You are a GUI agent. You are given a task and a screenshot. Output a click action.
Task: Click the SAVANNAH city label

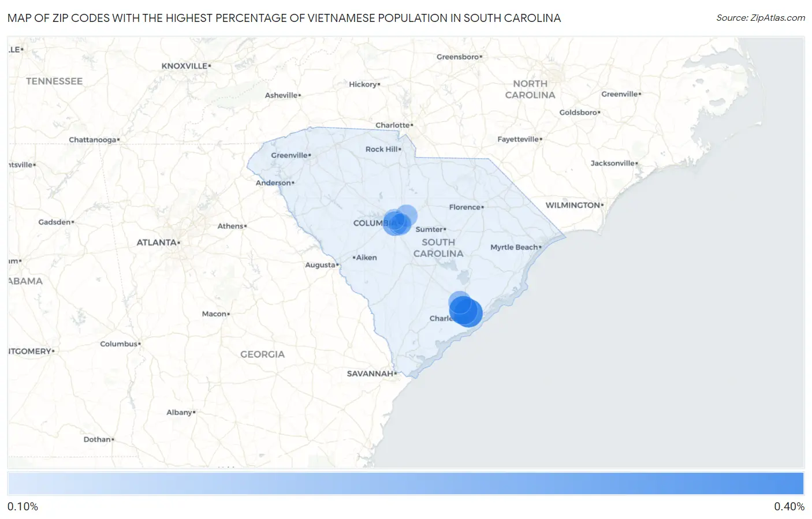tap(370, 374)
